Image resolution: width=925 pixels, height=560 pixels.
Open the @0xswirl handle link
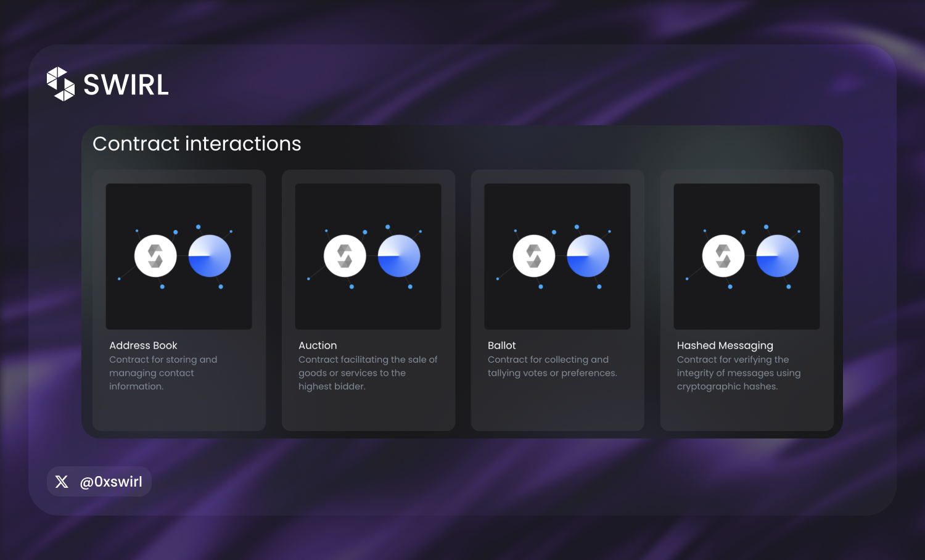111,482
